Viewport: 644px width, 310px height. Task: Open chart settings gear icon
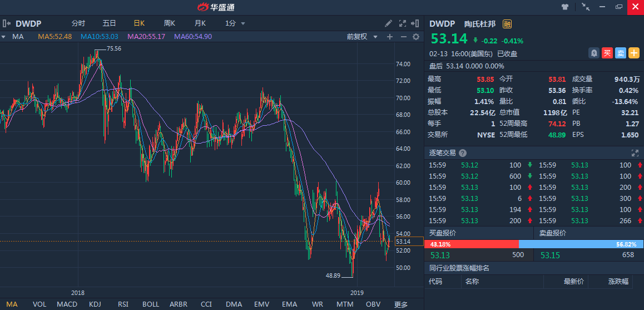click(x=415, y=37)
